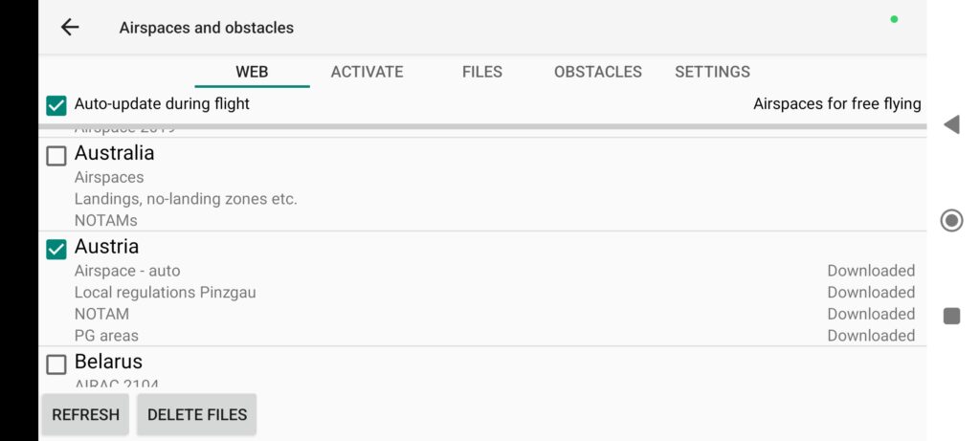Toggle Auto-update during flight checkbox
980x441 pixels.
[56, 105]
